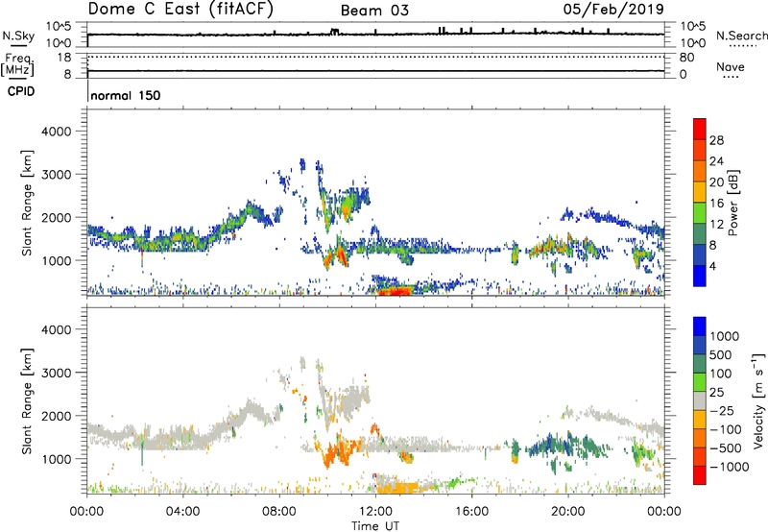This screenshot has width=768, height=532.
Task: Click the 'Dome C East (fitACF)' title
Action: (x=180, y=10)
